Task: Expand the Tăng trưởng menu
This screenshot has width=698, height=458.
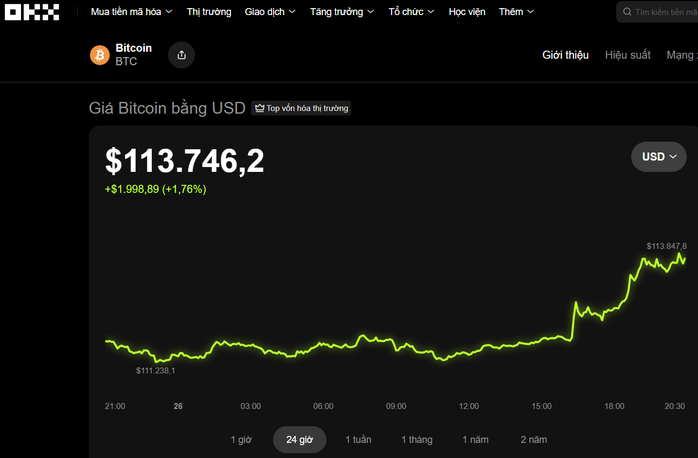Action: point(342,12)
